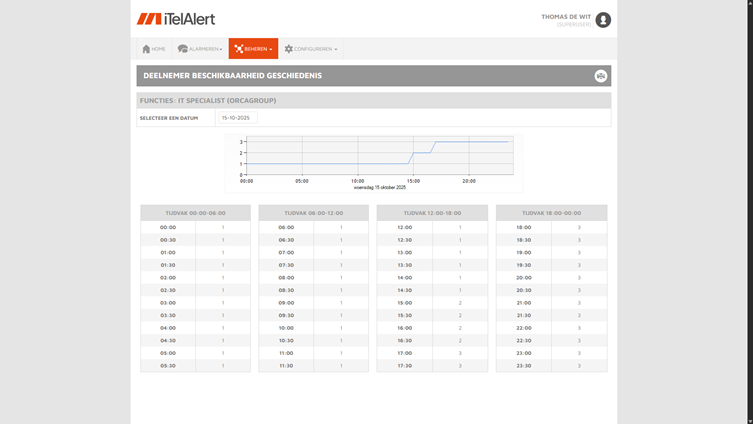Click the Tijdvak 18:00-00:00 table header
This screenshot has height=424, width=753.
click(551, 213)
